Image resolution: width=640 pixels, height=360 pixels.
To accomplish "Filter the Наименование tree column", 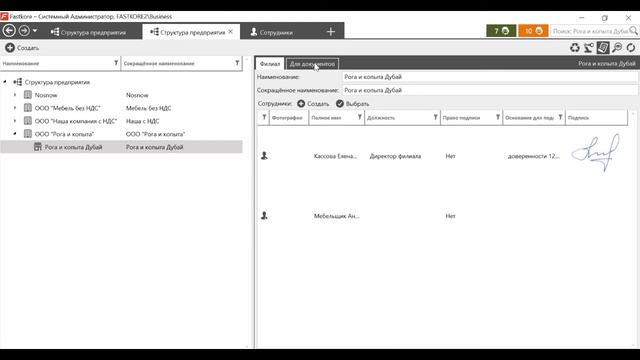I will (116, 63).
